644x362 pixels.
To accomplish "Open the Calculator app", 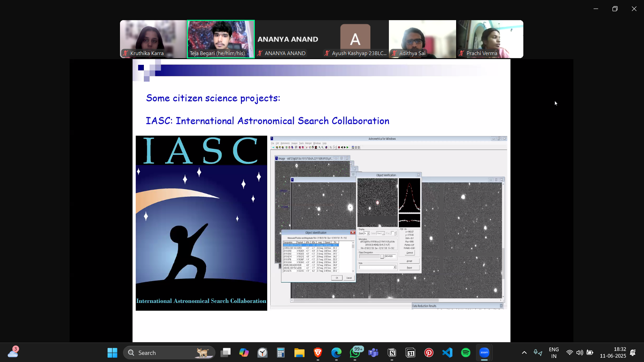I will tap(281, 353).
